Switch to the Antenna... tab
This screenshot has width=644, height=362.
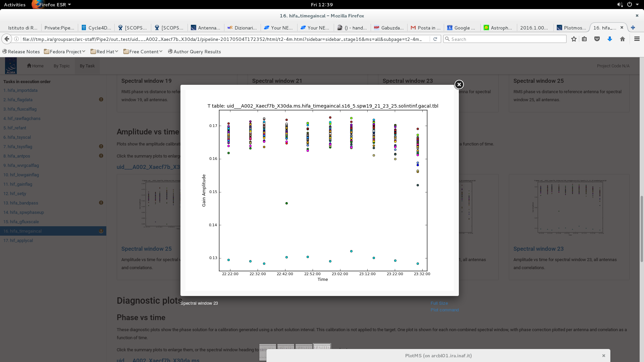pos(206,28)
